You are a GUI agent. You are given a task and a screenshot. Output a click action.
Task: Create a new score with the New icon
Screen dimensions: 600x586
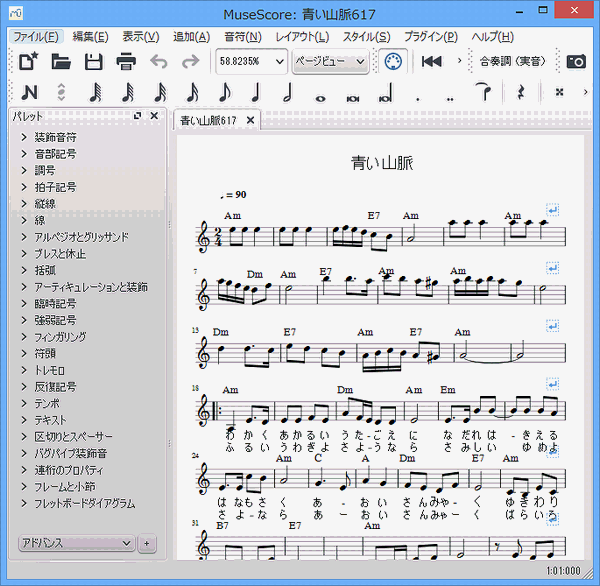(x=29, y=61)
